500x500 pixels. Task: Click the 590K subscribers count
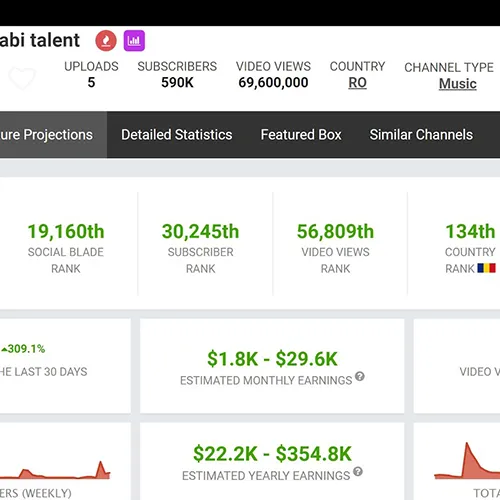pyautogui.click(x=177, y=82)
